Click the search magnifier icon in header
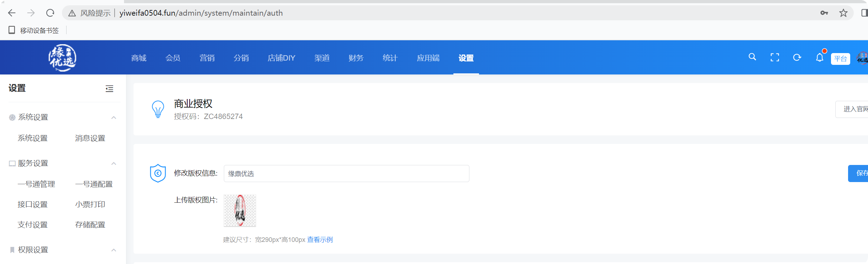 (x=752, y=57)
